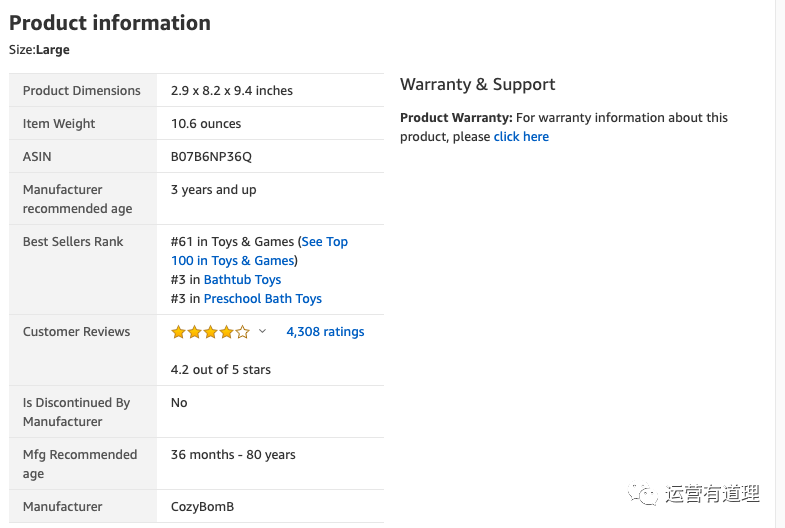
Task: Expand the ratings breakdown chevron
Action: 262,331
